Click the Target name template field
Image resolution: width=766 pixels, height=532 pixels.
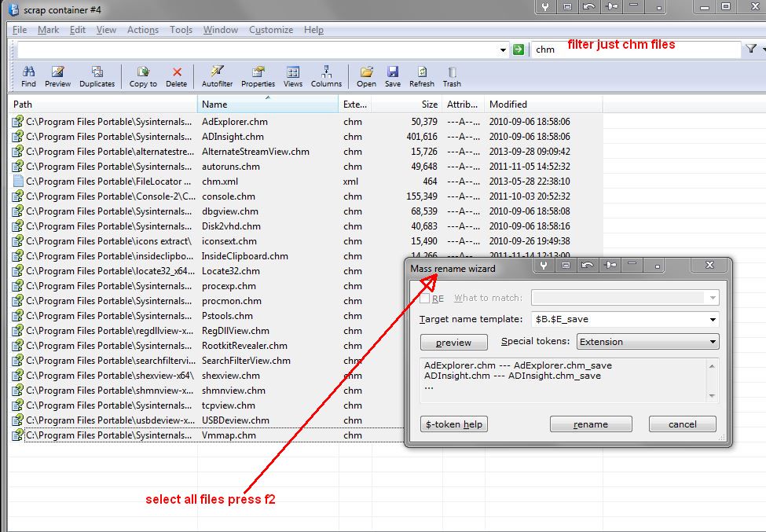pyautogui.click(x=619, y=320)
